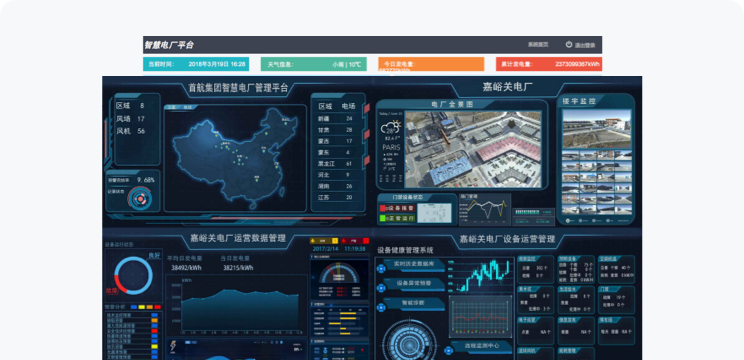Click the cyan candlestick trend chart
The height and width of the screenshot is (360, 744).
[482, 275]
